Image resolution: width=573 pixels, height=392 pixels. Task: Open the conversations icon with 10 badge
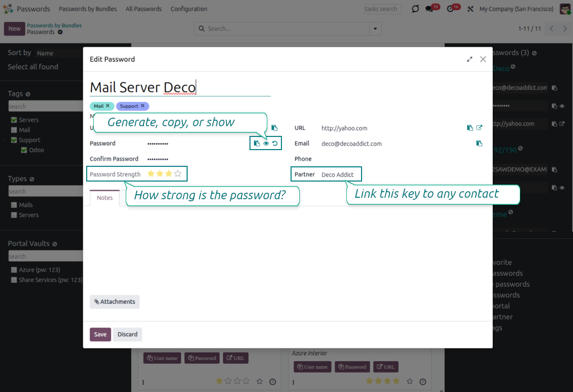[429, 9]
